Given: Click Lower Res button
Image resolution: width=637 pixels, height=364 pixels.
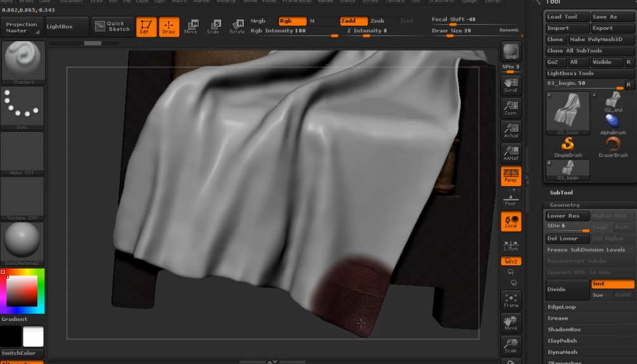Looking at the screenshot, I should (567, 216).
